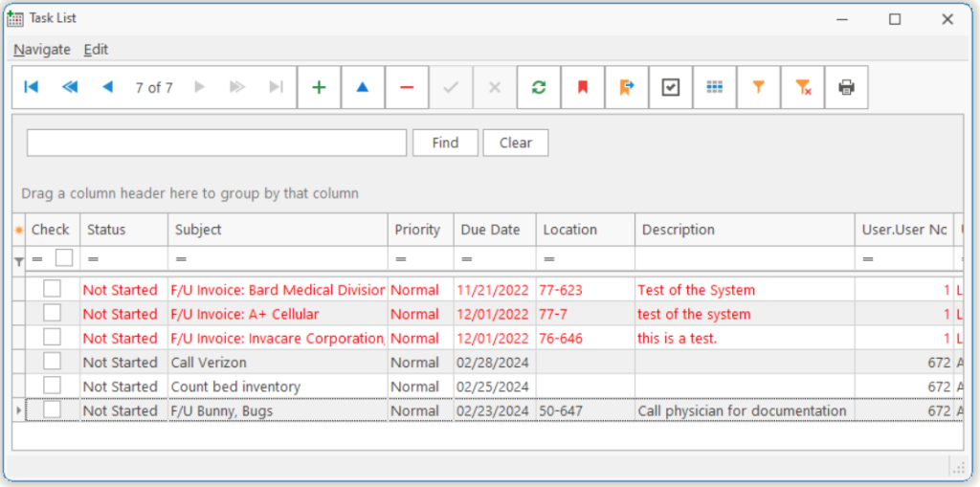Toggle checkbox for F/U Invoice: A+ Cellular
Image resolution: width=980 pixels, height=487 pixels.
click(x=52, y=313)
